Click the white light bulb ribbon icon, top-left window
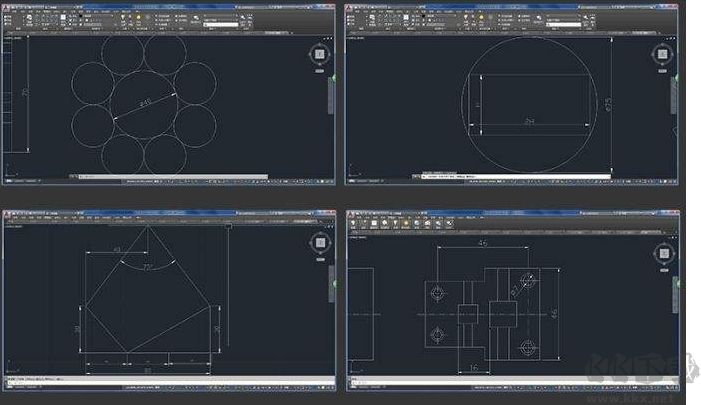 click(x=122, y=17)
